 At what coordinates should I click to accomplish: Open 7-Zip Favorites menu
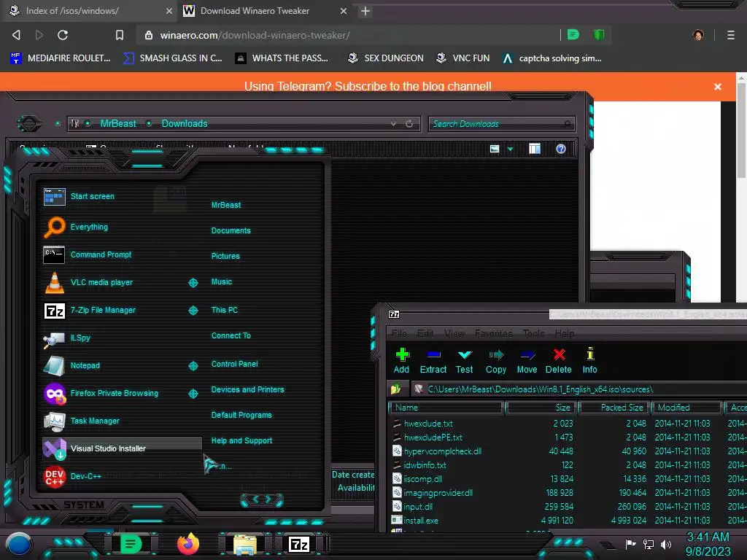[x=494, y=333]
